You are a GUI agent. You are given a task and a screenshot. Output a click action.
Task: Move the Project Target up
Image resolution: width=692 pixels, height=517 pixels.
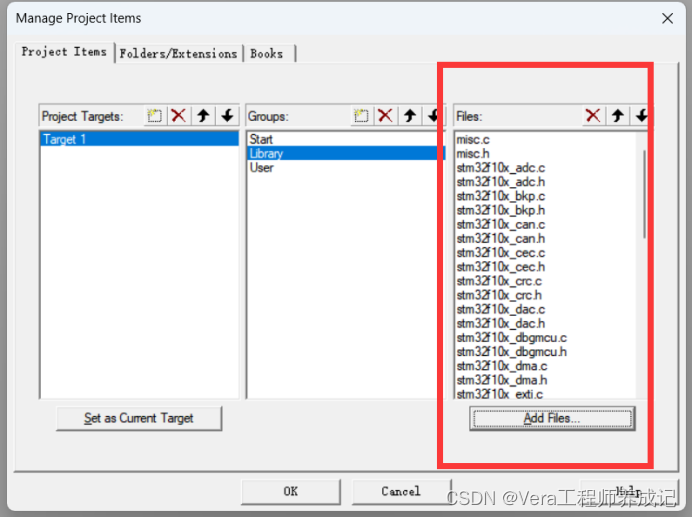click(203, 116)
